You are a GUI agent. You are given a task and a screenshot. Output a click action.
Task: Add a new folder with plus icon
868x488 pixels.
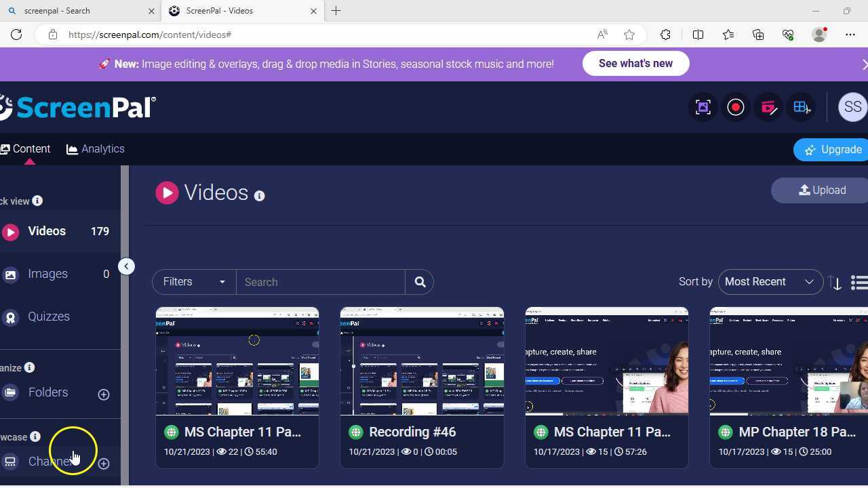tap(104, 394)
